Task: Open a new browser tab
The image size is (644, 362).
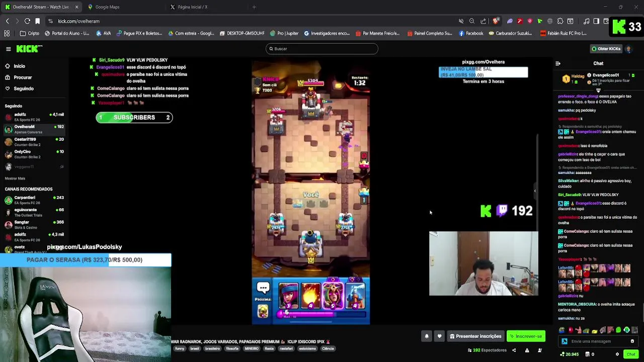Action: [254, 7]
